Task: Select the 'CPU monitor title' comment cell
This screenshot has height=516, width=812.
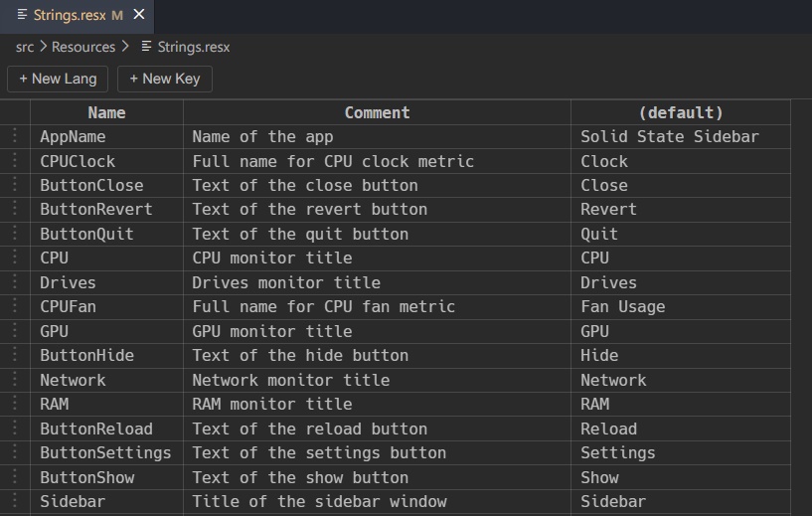Action: 377,258
